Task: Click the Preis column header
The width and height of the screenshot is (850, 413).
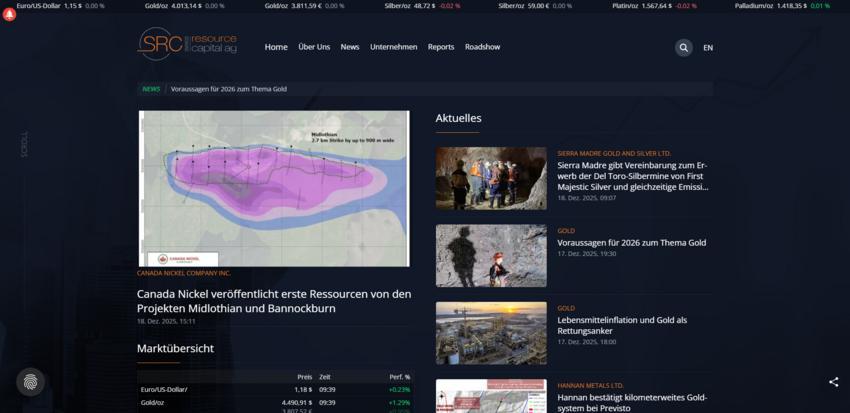Action: click(305, 377)
